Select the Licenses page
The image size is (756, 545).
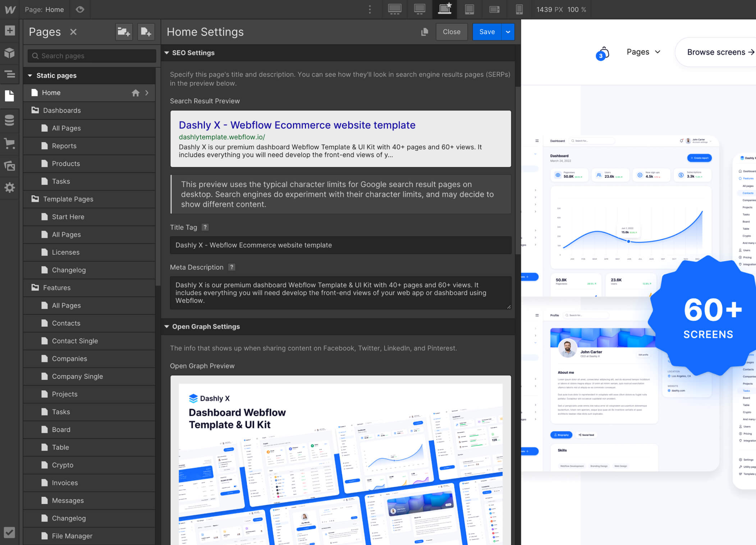[x=65, y=252]
